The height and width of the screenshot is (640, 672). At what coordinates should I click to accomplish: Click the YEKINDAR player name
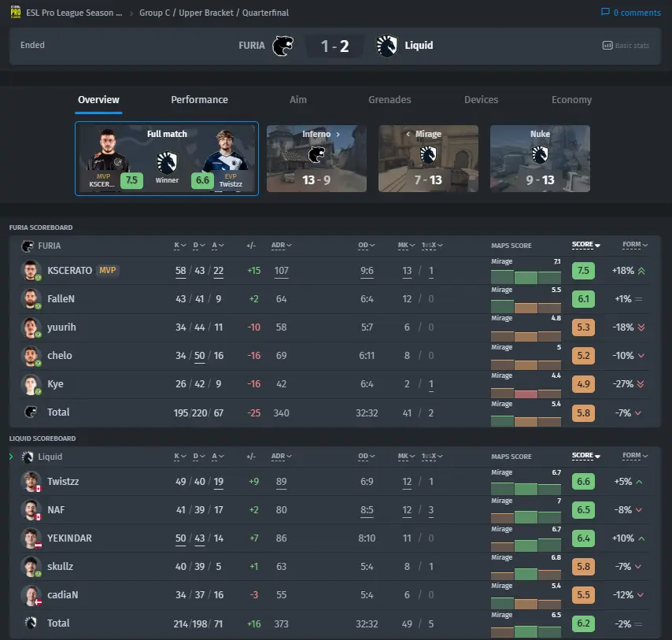point(69,538)
